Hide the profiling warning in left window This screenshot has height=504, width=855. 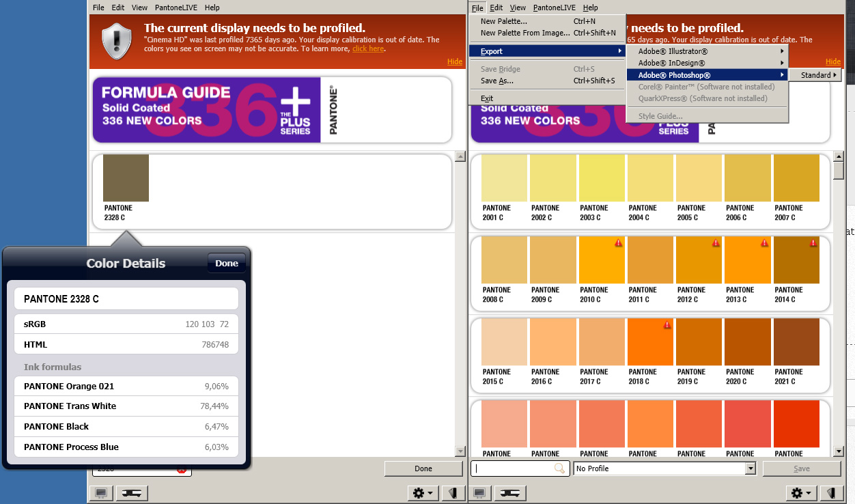click(455, 61)
